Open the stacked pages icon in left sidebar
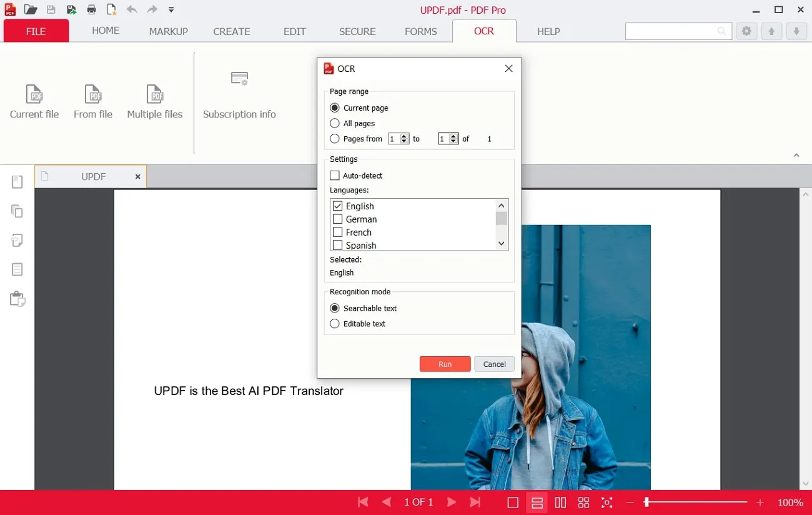Screen dimensions: 812x515 17,211
